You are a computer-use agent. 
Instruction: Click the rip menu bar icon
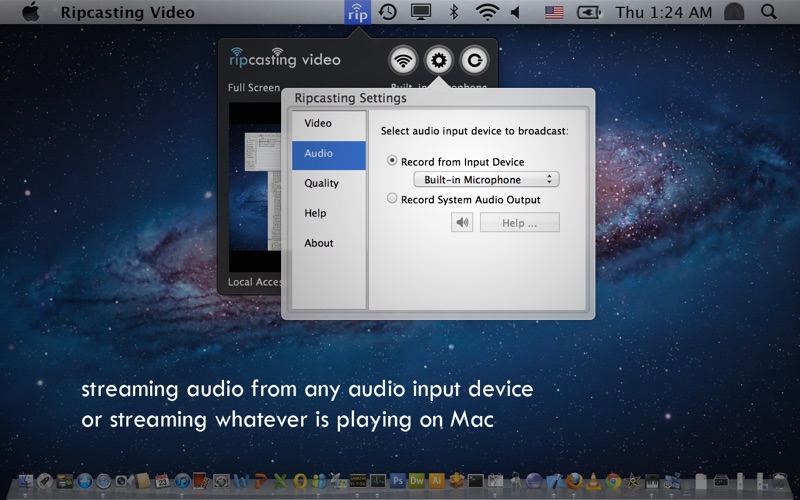358,12
